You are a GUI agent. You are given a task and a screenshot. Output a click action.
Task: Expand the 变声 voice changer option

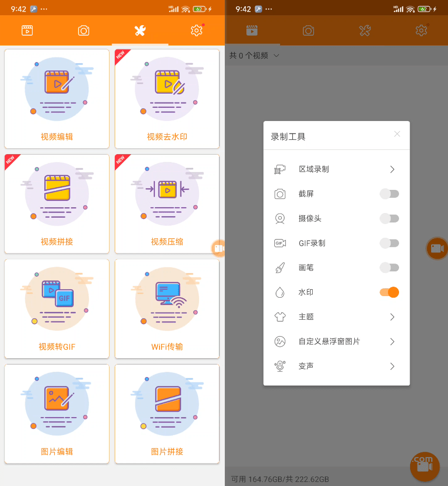pos(392,366)
